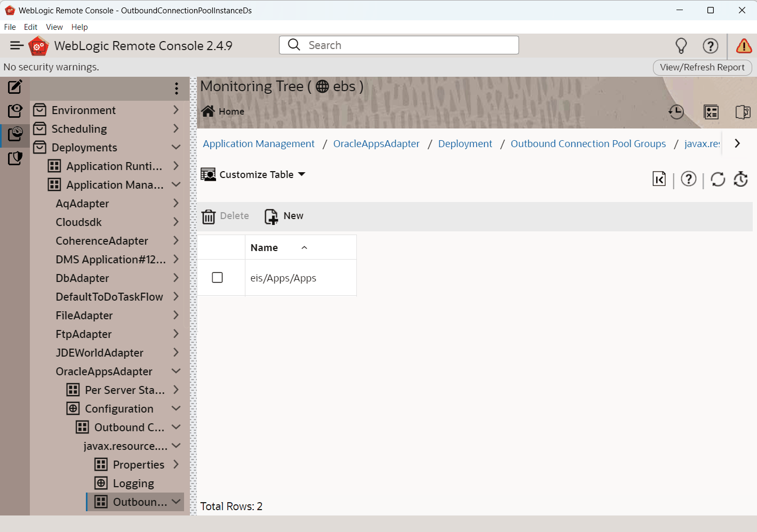Select the Cloudsdk tree item
Image resolution: width=757 pixels, height=532 pixels.
click(x=79, y=222)
